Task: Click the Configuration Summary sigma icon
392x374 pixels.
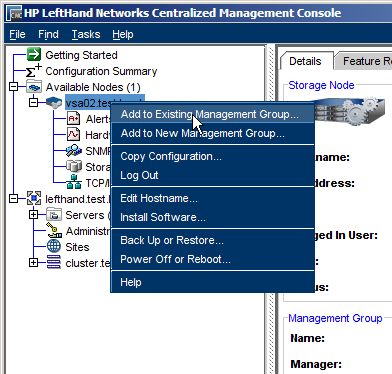Action: coord(34,71)
